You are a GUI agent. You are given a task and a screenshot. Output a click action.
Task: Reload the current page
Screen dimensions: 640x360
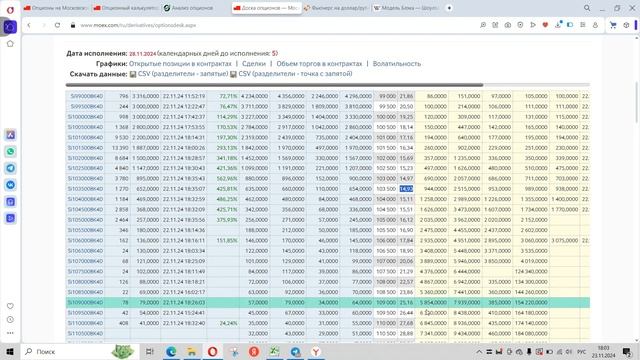click(x=58, y=25)
